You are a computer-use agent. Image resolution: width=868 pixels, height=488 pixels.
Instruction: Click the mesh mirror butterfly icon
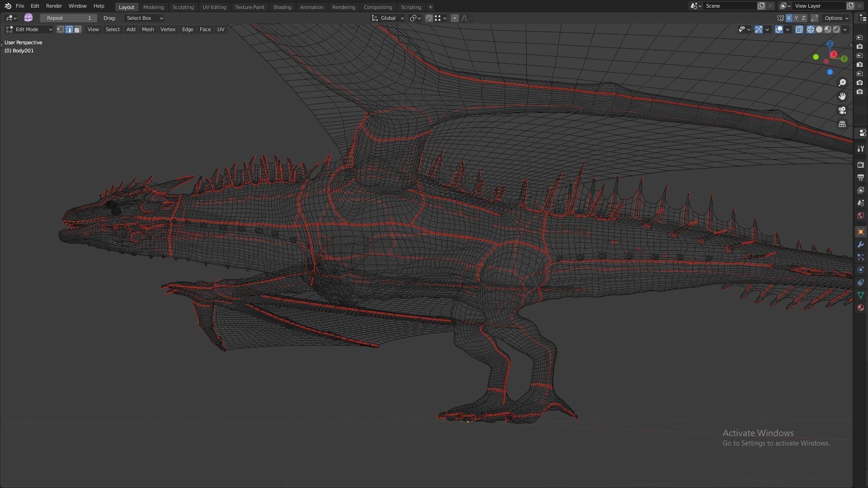tap(780, 18)
